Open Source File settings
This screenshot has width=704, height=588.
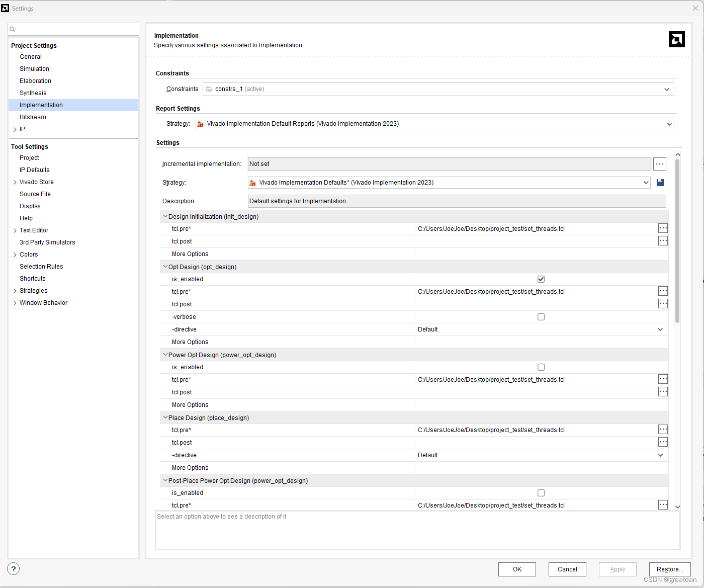pos(35,194)
